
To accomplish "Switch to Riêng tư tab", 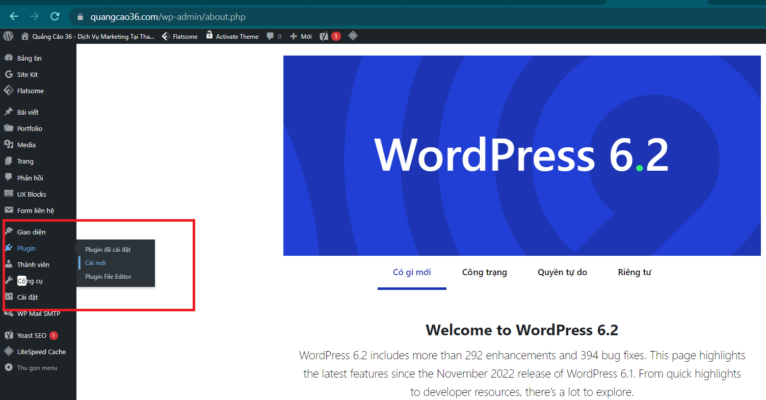I will click(634, 273).
